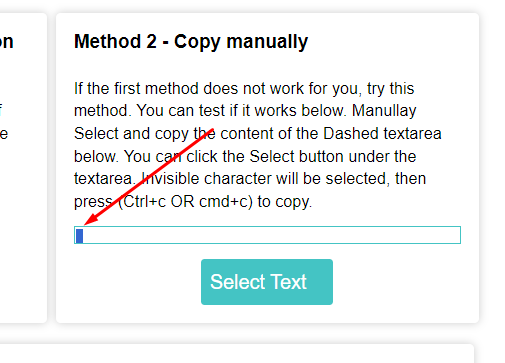Viewport: 505px width, 363px height.
Task: Click the phrase "to copy." ending the instructions
Action: [285, 201]
